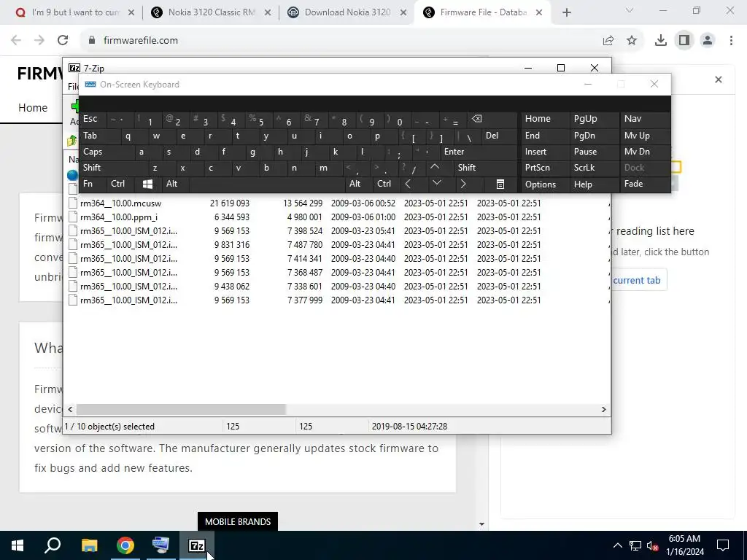Toggle the left Alt key
This screenshot has height=560, width=747.
[176, 184]
